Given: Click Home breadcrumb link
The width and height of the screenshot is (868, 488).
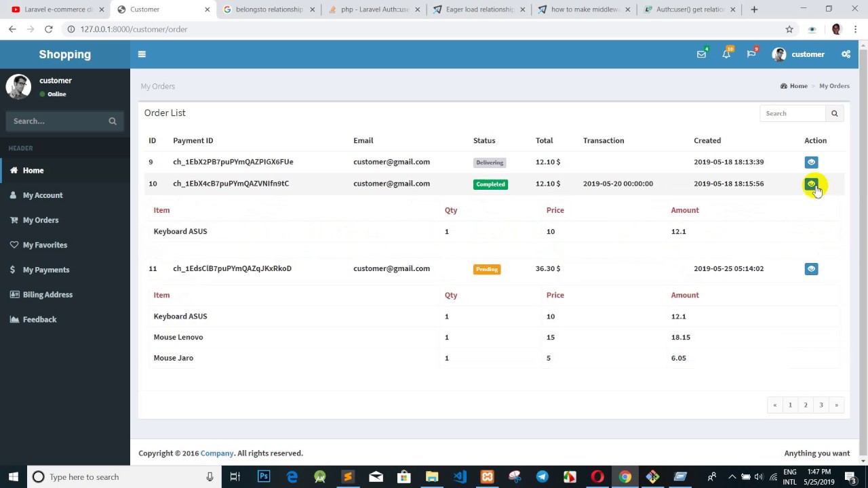Looking at the screenshot, I should coord(794,86).
